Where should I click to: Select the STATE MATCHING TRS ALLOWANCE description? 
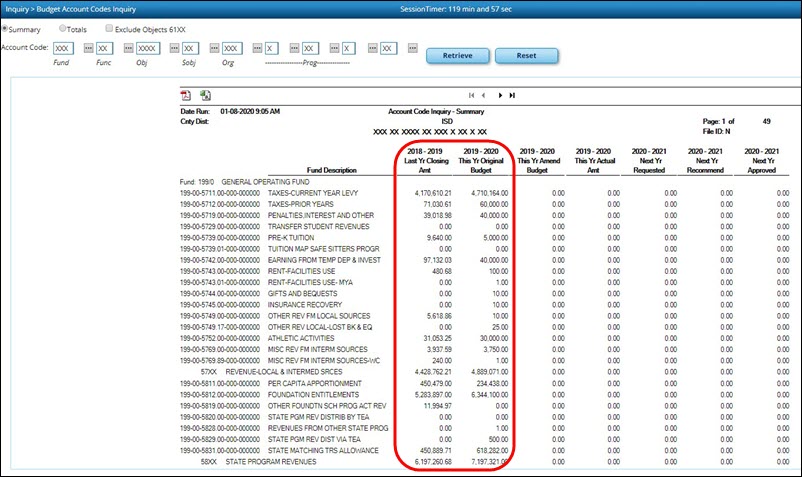(323, 451)
